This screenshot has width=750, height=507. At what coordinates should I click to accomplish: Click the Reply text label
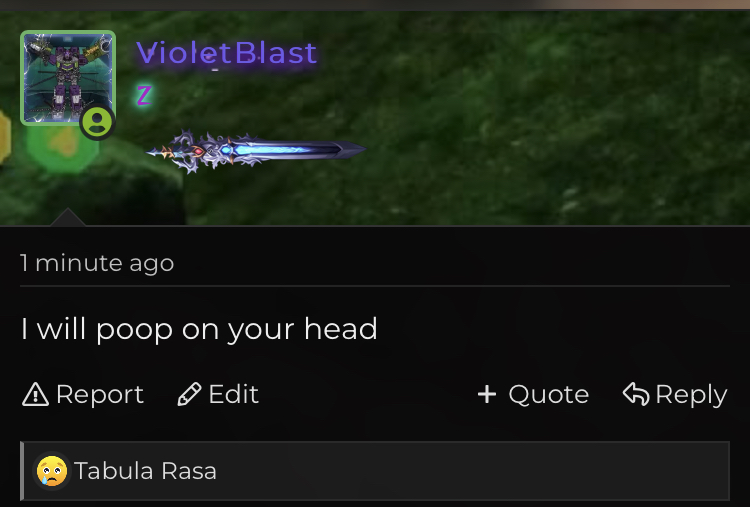point(691,395)
